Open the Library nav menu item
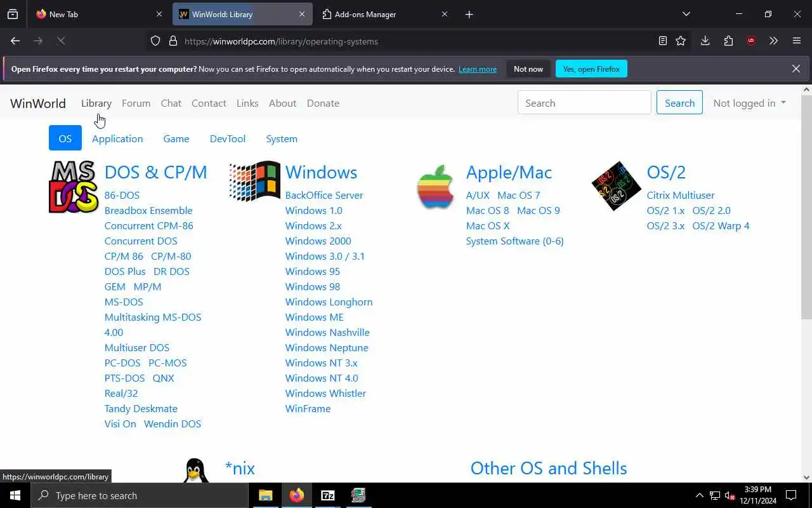The height and width of the screenshot is (508, 812). click(96, 103)
